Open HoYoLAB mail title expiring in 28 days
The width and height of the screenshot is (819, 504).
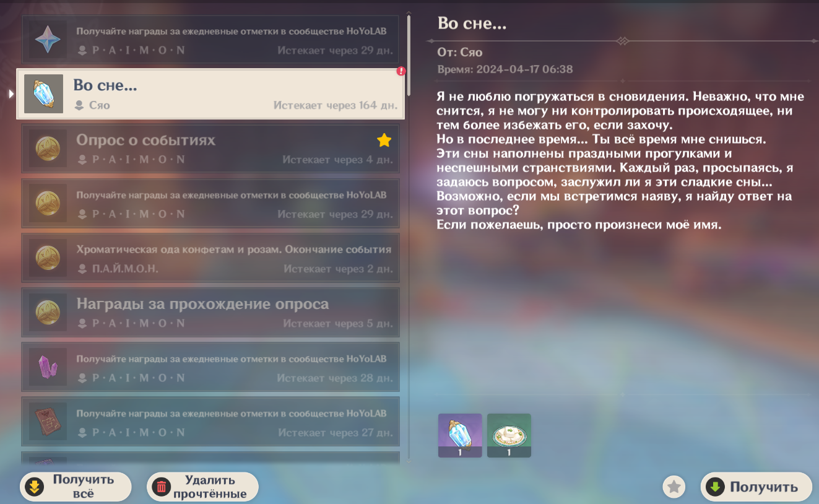[x=232, y=358]
